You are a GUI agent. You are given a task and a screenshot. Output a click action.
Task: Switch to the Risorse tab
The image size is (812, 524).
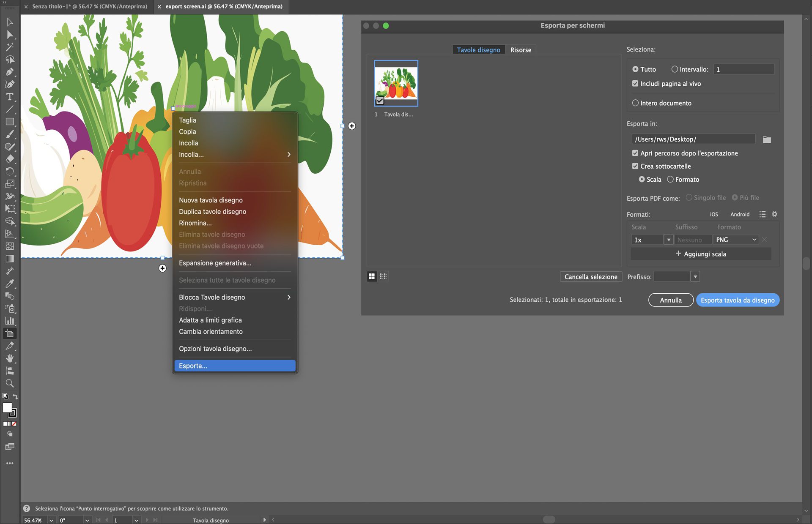pyautogui.click(x=521, y=50)
